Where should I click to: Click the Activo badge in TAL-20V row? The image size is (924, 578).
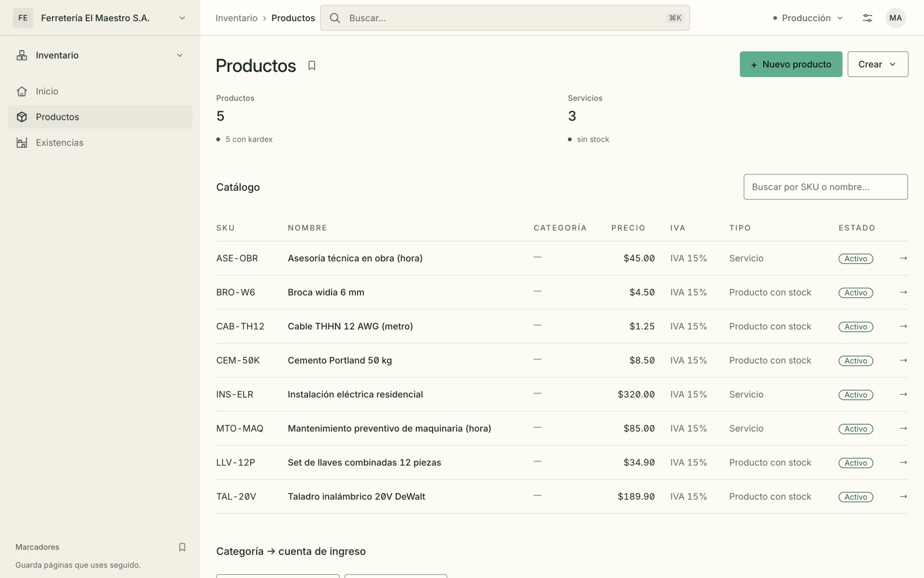856,497
